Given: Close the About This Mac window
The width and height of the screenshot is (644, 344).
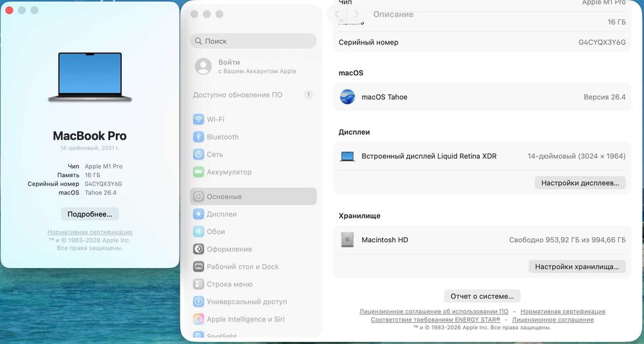Looking at the screenshot, I should coord(10,10).
